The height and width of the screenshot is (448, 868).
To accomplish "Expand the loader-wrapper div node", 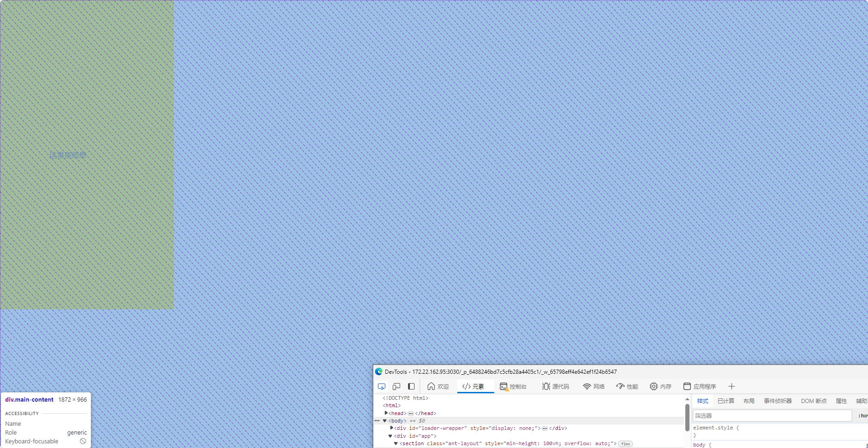I will pos(392,428).
